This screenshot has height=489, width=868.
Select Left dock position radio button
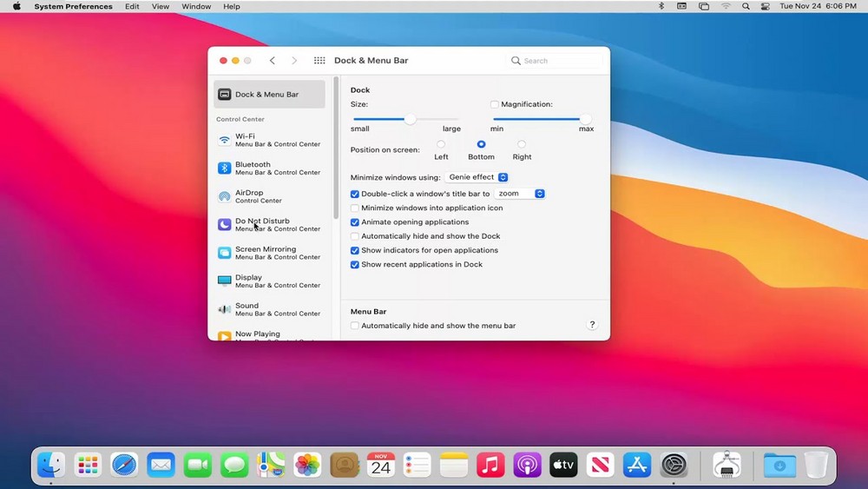(441, 144)
